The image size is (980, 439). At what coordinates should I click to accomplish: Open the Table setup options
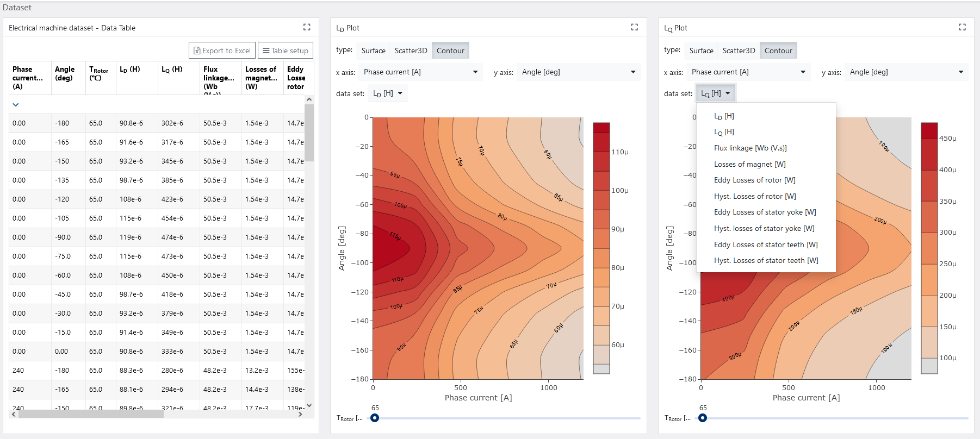pos(286,51)
